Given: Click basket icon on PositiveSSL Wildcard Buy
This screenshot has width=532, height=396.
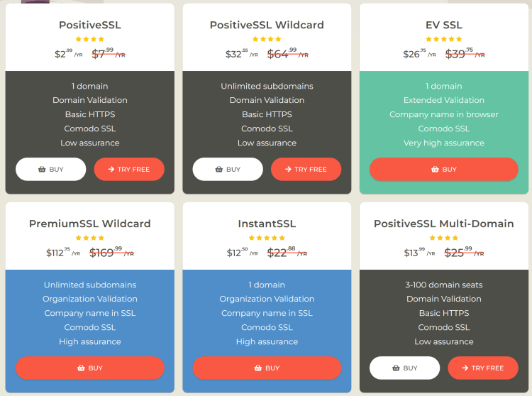Looking at the screenshot, I should [x=219, y=170].
